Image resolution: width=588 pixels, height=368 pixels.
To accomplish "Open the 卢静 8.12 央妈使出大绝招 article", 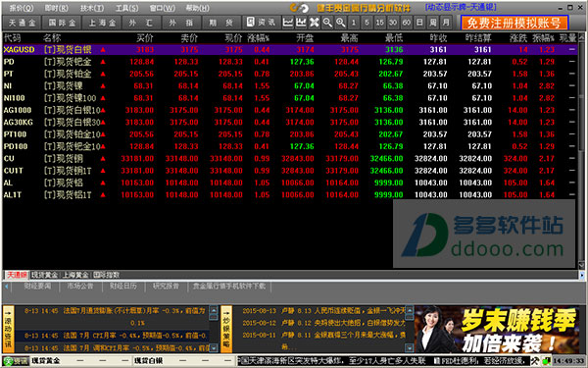I will coord(323,323).
